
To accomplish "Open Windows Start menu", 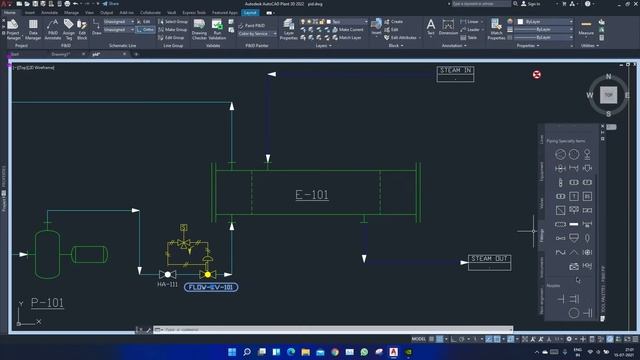I will point(232,352).
